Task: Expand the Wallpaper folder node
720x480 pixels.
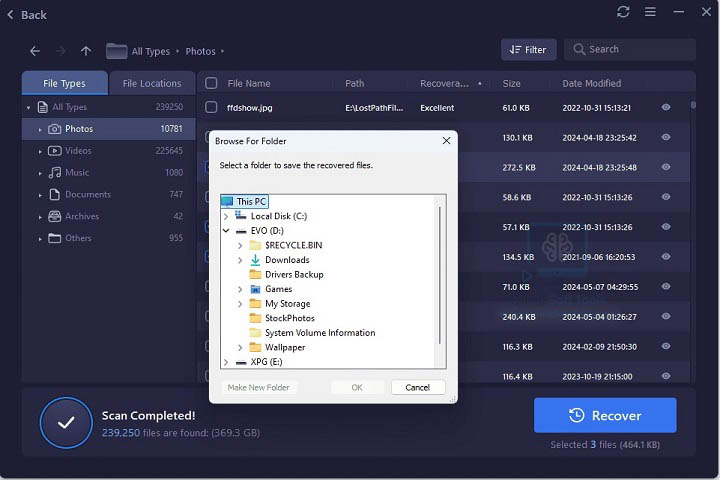Action: pyautogui.click(x=240, y=348)
